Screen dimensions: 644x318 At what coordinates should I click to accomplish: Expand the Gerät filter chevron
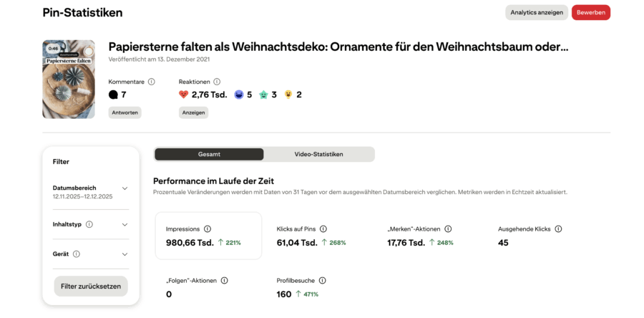(125, 254)
